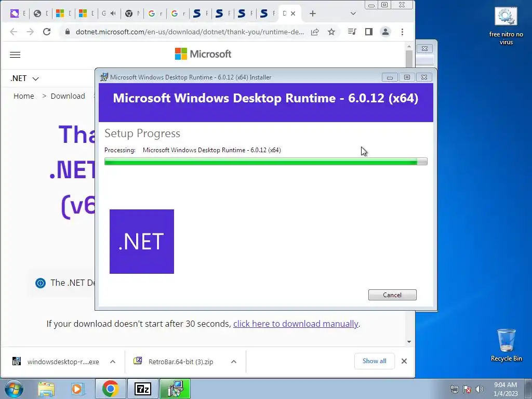Click the .NET logo tile in the installer
This screenshot has width=532, height=399.
point(142,242)
